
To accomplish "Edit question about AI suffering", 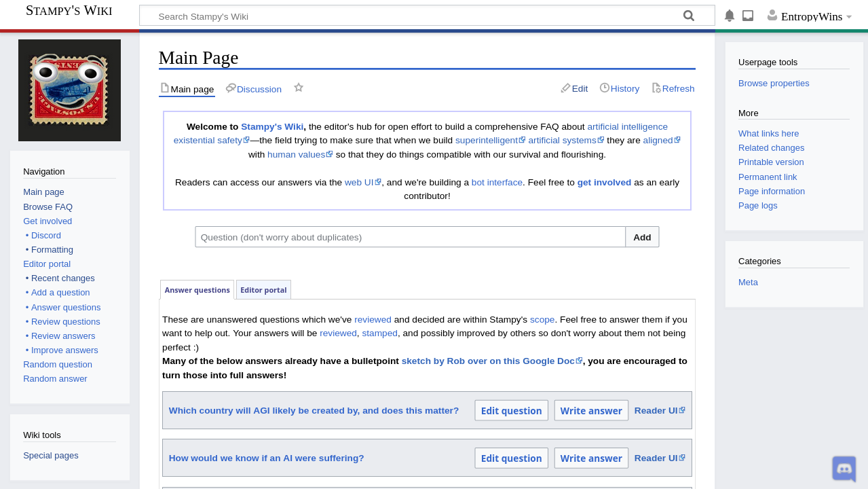I will click(511, 458).
